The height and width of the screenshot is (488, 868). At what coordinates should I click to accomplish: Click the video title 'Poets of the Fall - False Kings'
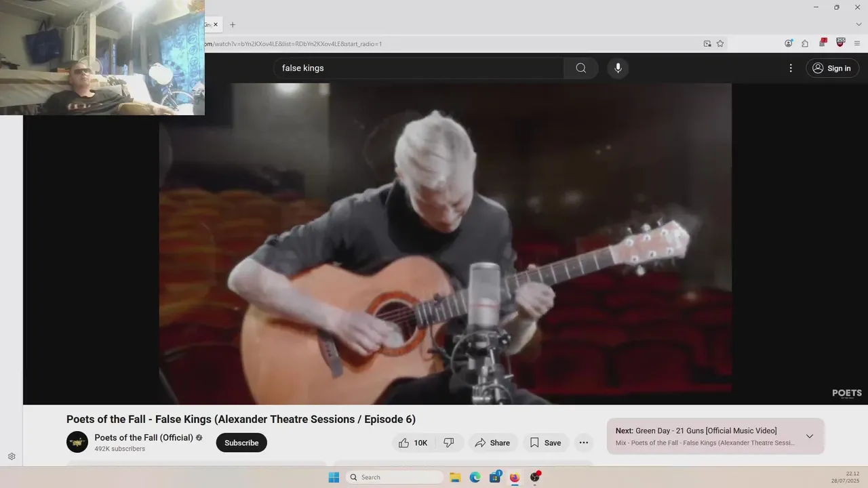pyautogui.click(x=241, y=419)
